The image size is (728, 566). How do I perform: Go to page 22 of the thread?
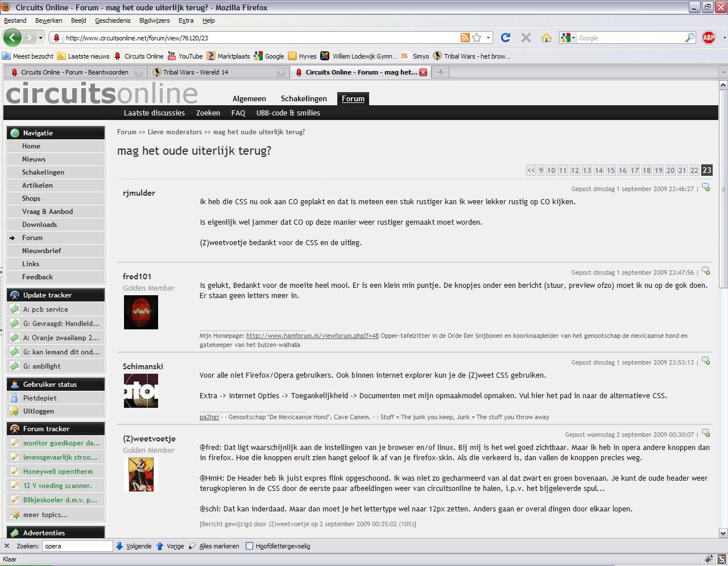pyautogui.click(x=694, y=170)
